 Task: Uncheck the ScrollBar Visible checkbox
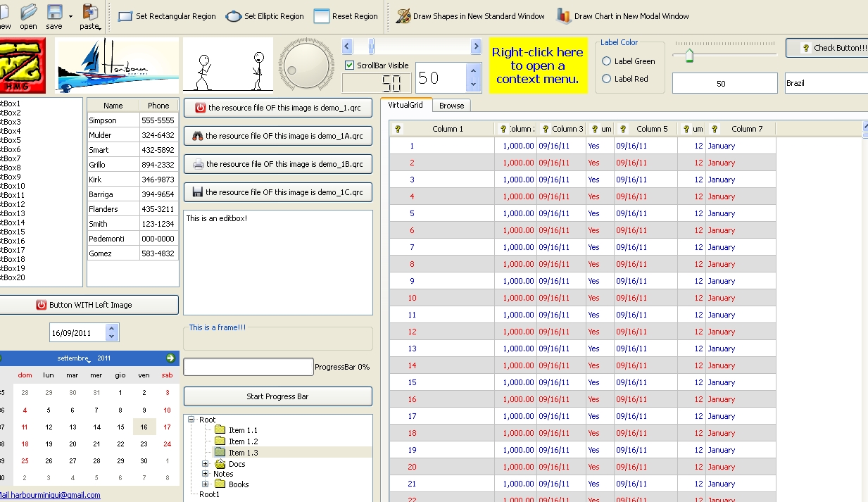pyautogui.click(x=350, y=65)
